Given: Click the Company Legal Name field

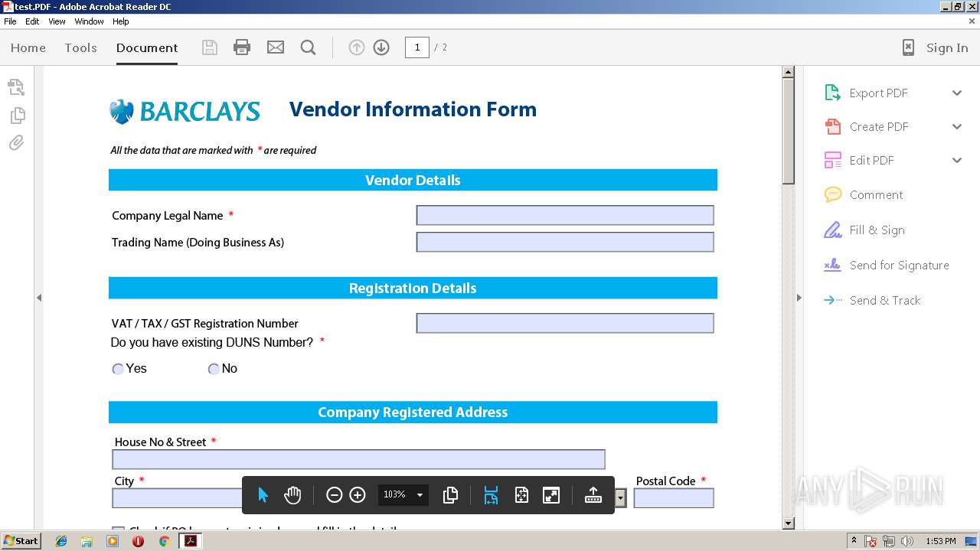Looking at the screenshot, I should [x=565, y=215].
